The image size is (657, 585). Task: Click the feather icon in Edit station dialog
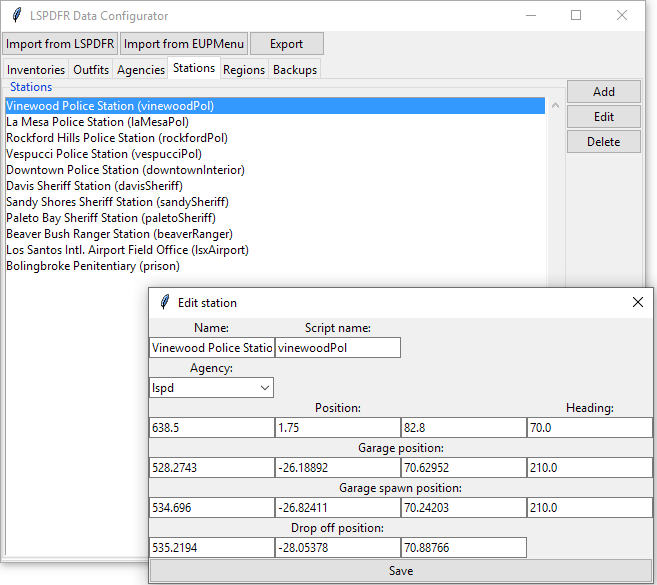165,302
